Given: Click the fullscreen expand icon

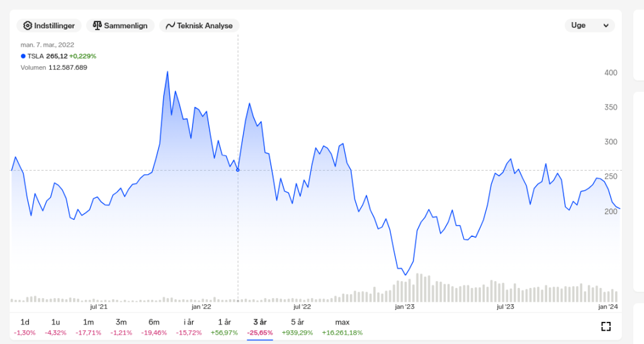Looking at the screenshot, I should [x=606, y=326].
